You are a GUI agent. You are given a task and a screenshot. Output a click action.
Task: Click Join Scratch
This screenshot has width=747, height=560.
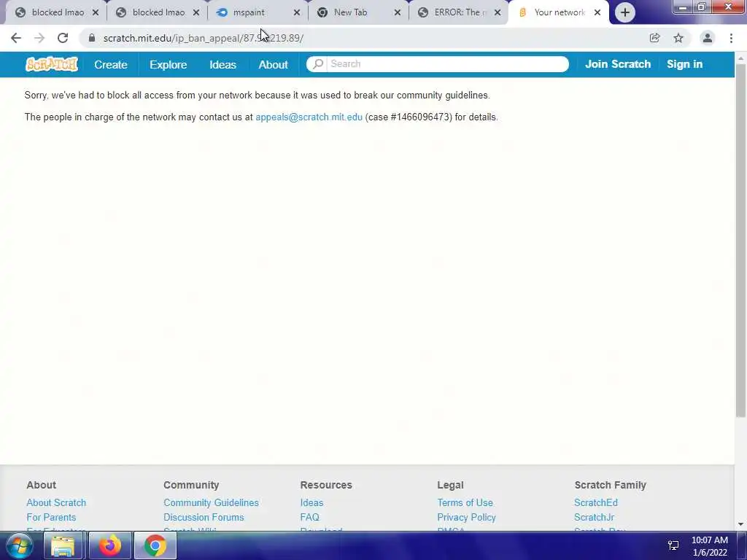point(617,64)
